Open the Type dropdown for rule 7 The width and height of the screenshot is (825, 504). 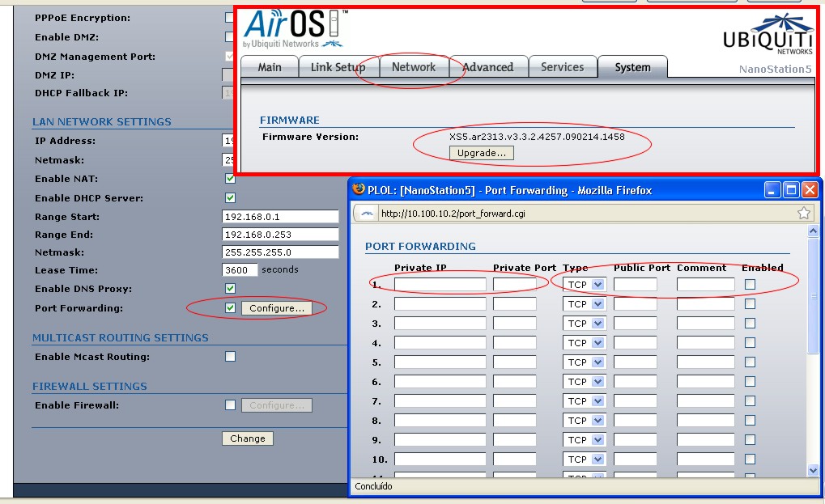click(x=584, y=401)
